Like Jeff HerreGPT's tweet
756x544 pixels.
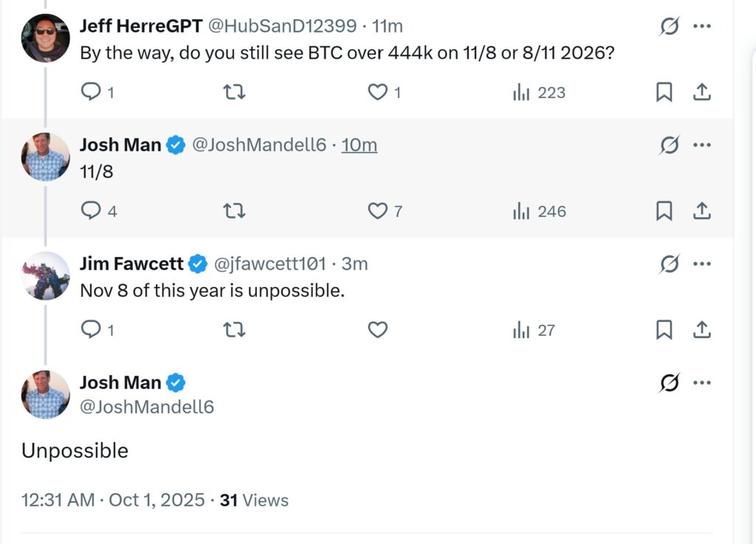pyautogui.click(x=377, y=92)
